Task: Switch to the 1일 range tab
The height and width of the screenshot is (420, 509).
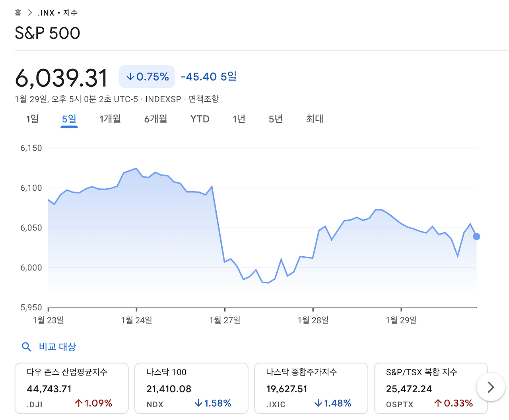Action: pos(32,119)
